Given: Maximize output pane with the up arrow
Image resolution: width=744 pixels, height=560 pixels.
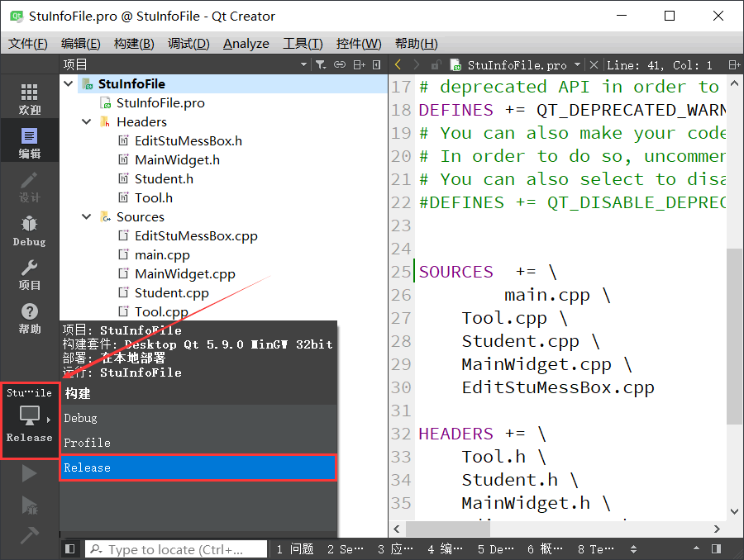Looking at the screenshot, I should tap(696, 548).
